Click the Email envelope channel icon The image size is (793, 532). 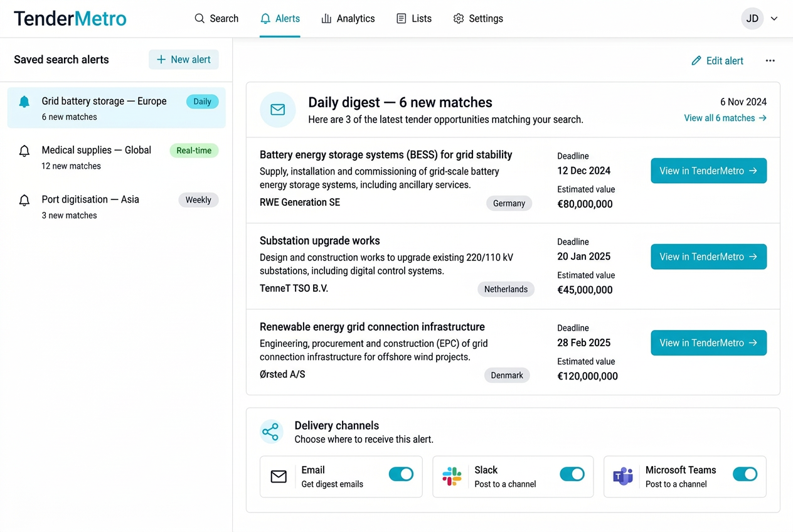(x=279, y=477)
